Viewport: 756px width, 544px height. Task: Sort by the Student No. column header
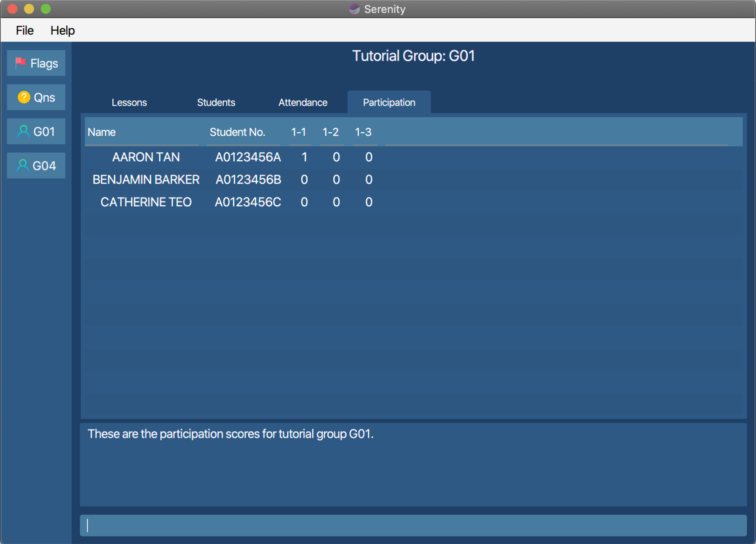(x=243, y=132)
